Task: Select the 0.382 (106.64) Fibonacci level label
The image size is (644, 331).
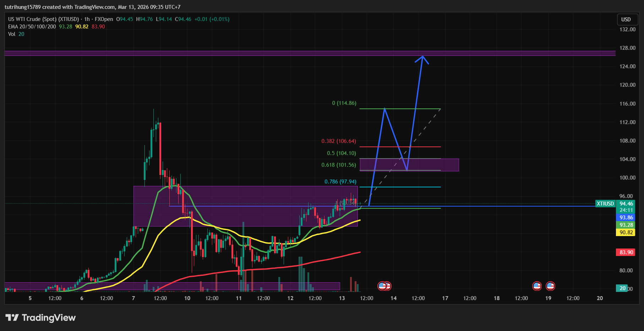Action: click(x=338, y=141)
